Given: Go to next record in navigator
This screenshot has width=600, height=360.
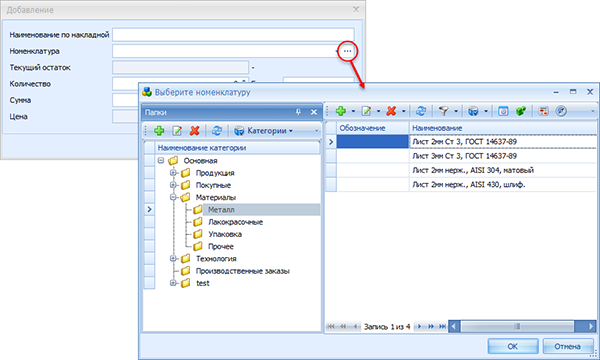Looking at the screenshot, I should click(x=419, y=326).
